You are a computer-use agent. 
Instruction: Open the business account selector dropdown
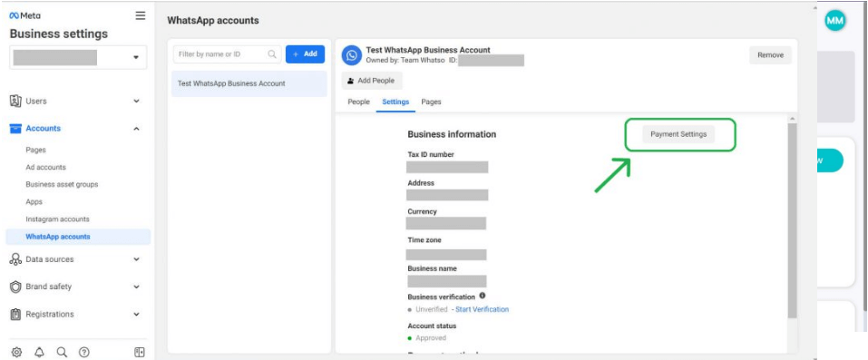78,58
